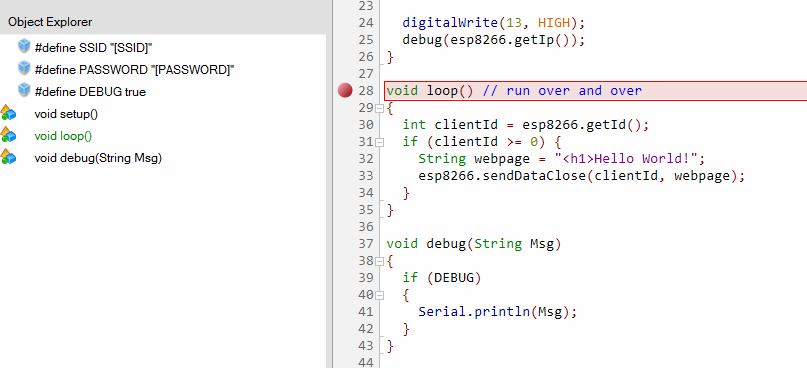The width and height of the screenshot is (807, 368).
Task: Click int clientId = esp8266.getId(); line
Action: click(x=526, y=125)
